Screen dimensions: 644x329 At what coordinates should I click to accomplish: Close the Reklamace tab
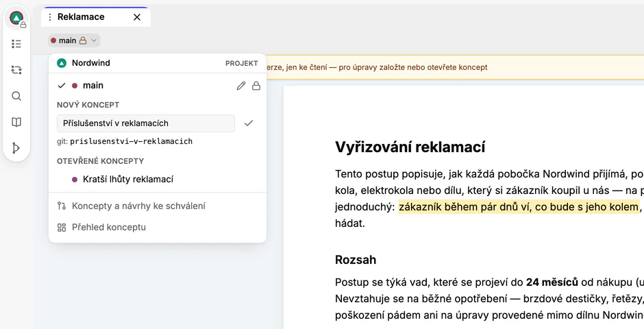[x=137, y=17]
